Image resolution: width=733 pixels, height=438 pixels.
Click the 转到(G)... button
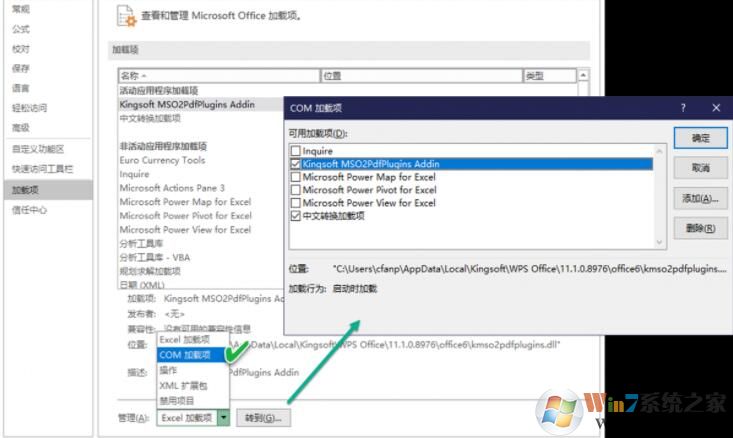263,417
